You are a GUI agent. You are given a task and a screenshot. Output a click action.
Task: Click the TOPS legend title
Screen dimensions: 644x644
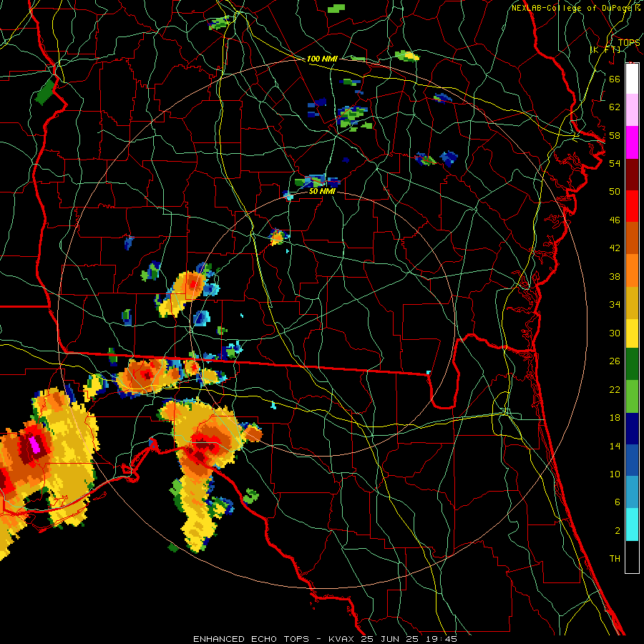[x=629, y=43]
